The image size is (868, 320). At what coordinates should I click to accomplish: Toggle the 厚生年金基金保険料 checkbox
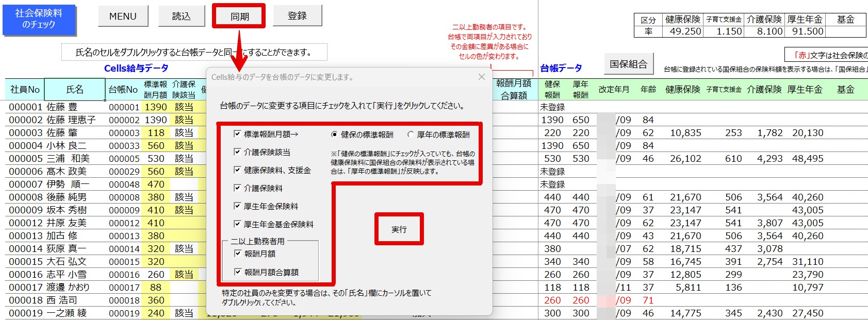(x=237, y=224)
